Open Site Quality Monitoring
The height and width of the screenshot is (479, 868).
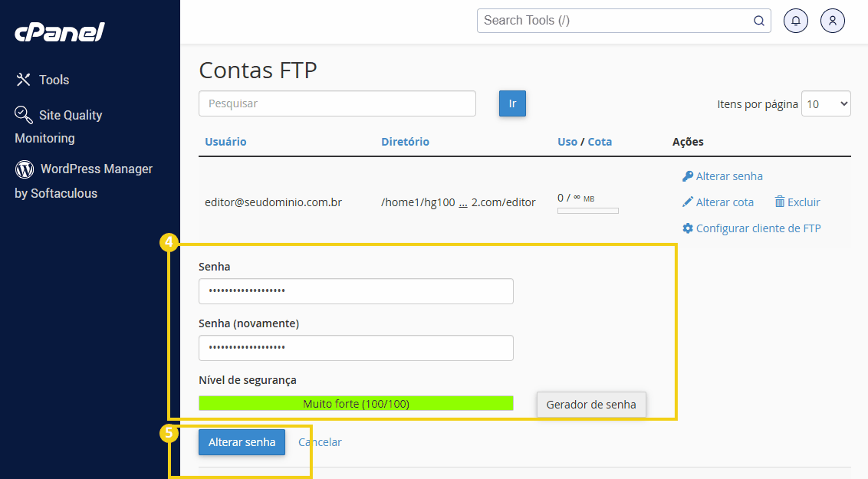[x=58, y=126]
